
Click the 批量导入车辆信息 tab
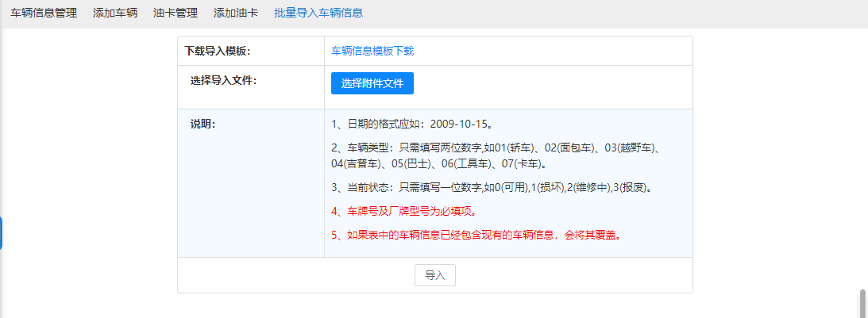click(x=318, y=13)
